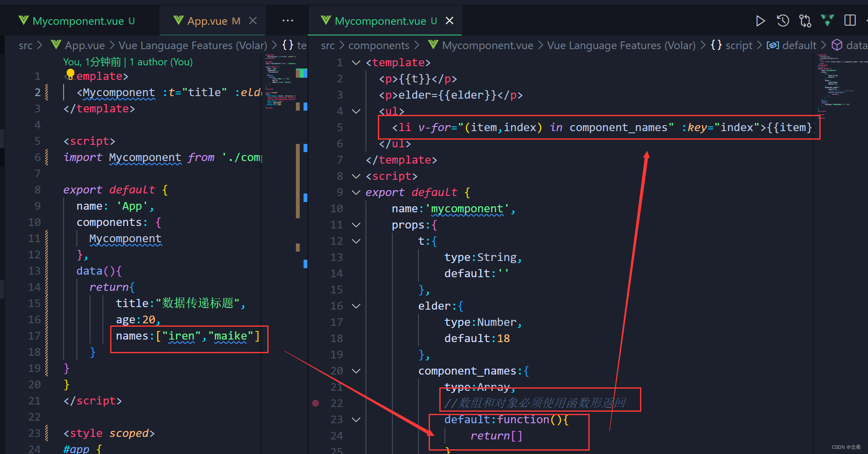
Task: Collapse the ul block at line 4
Action: pyautogui.click(x=356, y=111)
